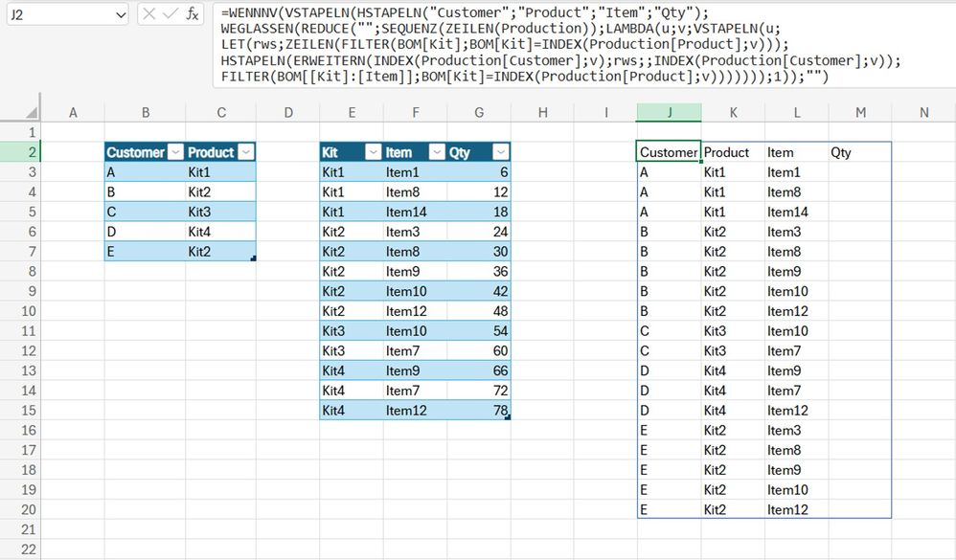Click the Qty header cell in M2
The width and height of the screenshot is (956, 560).
coord(860,152)
